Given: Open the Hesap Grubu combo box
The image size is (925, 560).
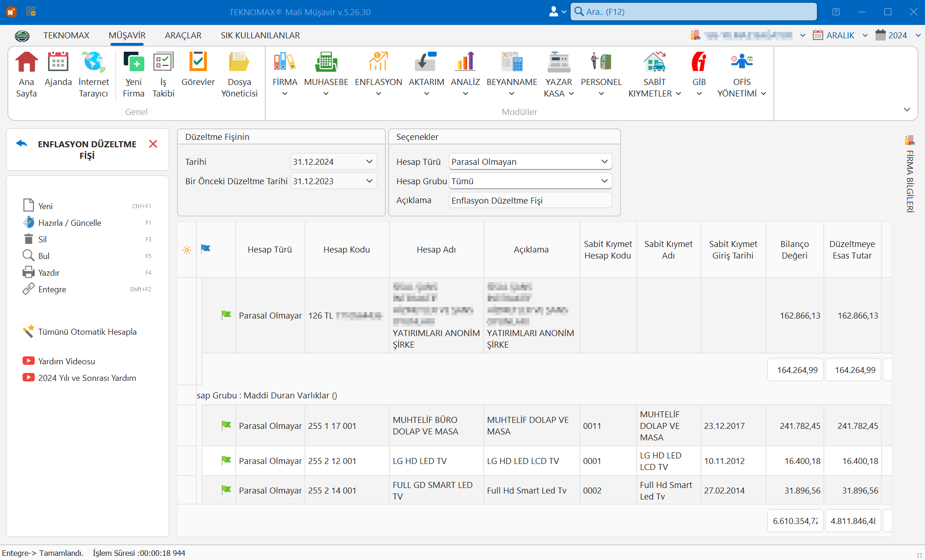Looking at the screenshot, I should point(530,181).
